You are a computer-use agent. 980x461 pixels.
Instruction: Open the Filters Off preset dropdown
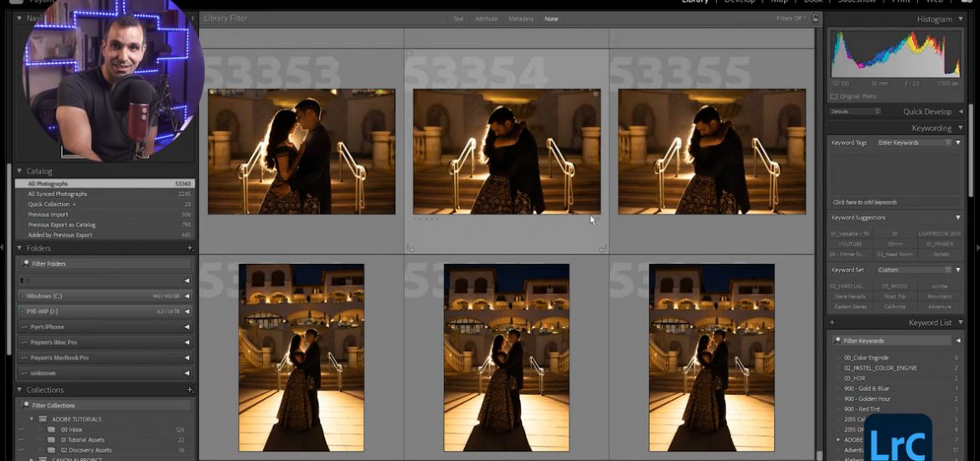pyautogui.click(x=792, y=18)
